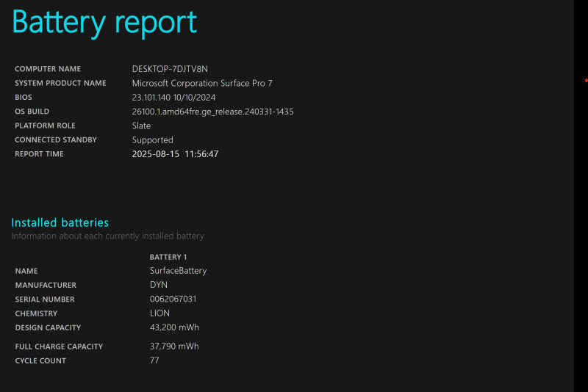Select the SERIAL NUMBER row label
588x392 pixels.
point(45,300)
